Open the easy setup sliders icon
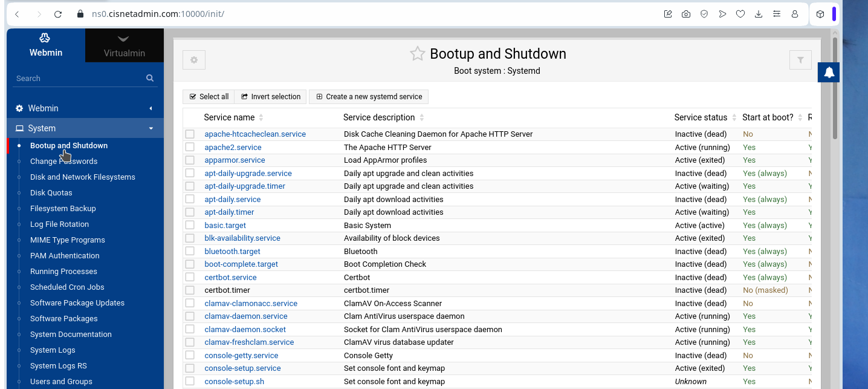Image resolution: width=868 pixels, height=389 pixels. (777, 14)
